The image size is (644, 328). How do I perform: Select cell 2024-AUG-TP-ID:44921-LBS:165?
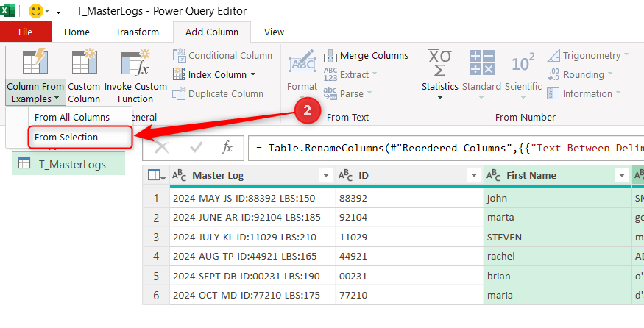pos(252,257)
